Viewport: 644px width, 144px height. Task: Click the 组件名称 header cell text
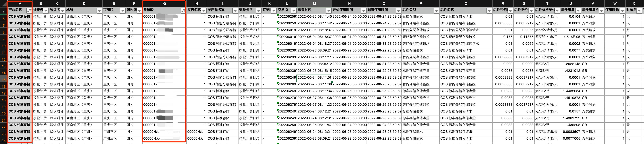(x=447, y=10)
